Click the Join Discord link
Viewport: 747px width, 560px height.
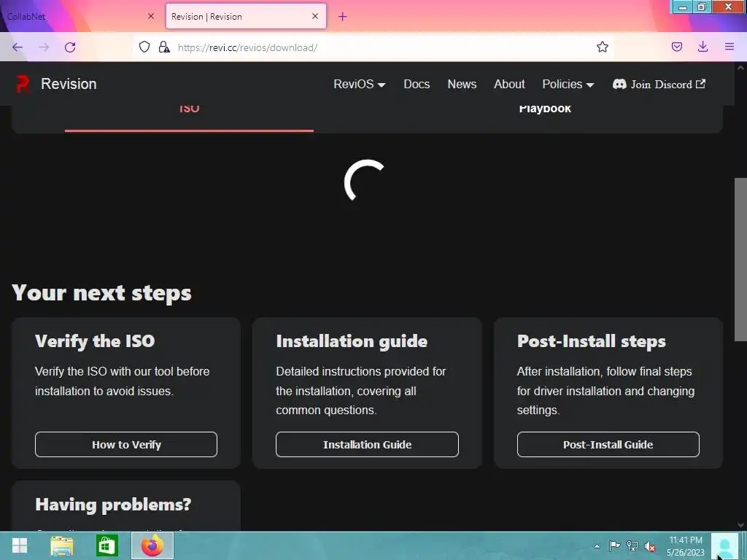tap(659, 85)
